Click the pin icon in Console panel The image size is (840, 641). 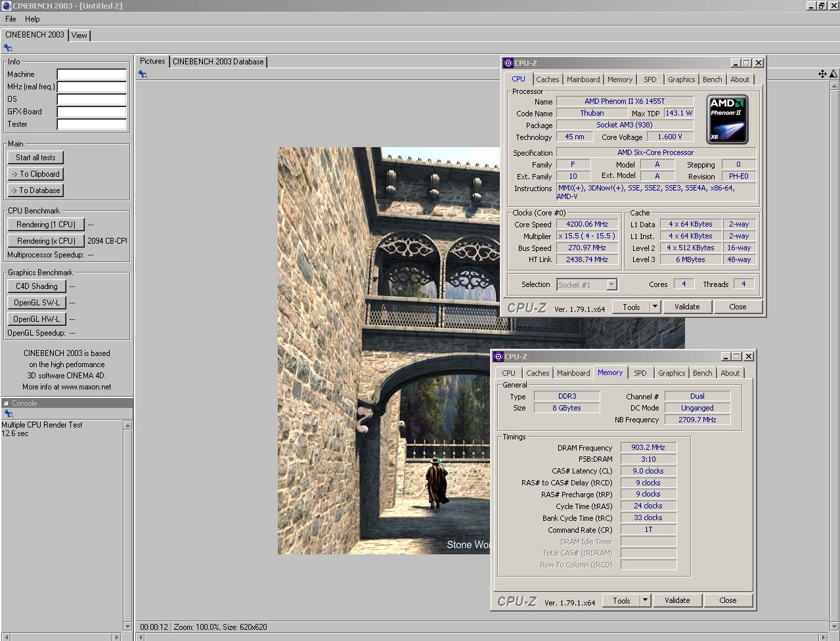(x=8, y=414)
